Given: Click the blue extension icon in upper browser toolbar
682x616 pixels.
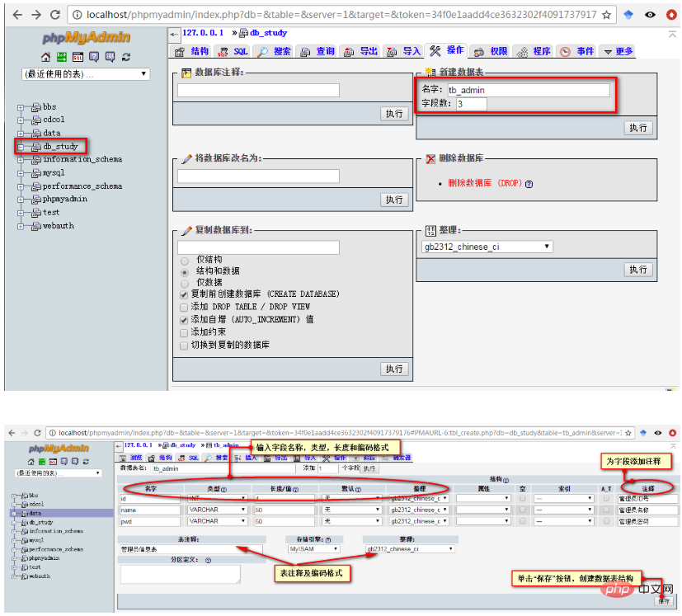Looking at the screenshot, I should 628,15.
